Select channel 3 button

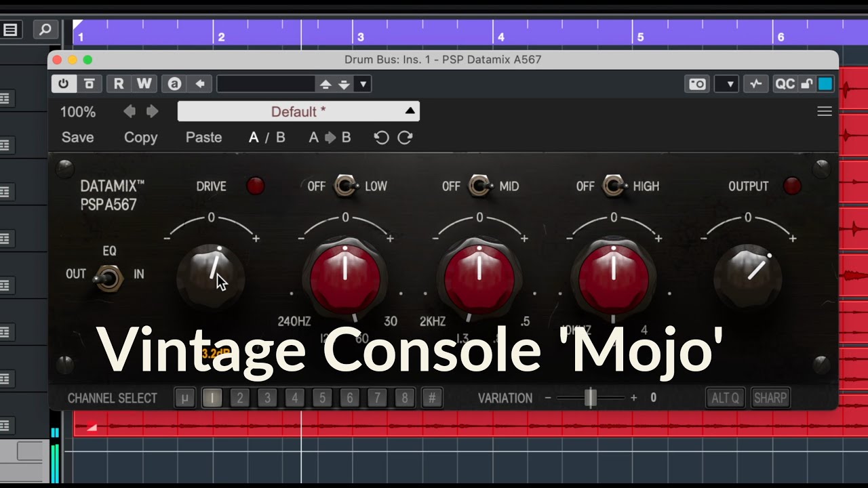tap(267, 398)
